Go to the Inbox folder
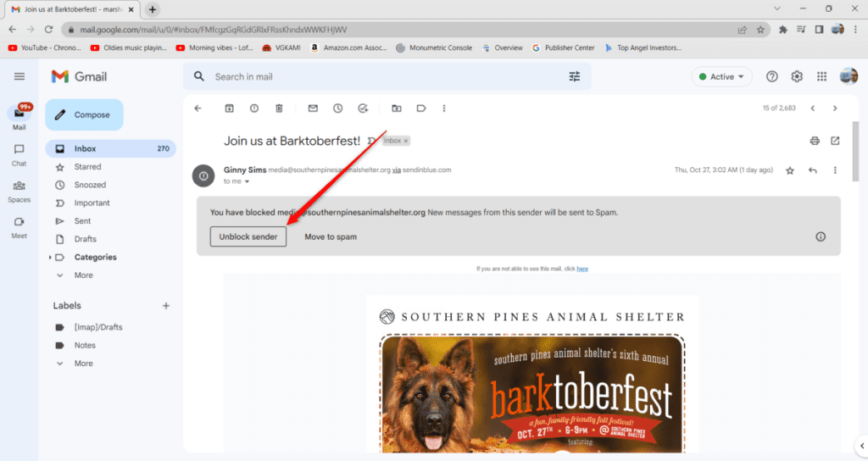Viewport: 868px width, 461px height. (111, 148)
